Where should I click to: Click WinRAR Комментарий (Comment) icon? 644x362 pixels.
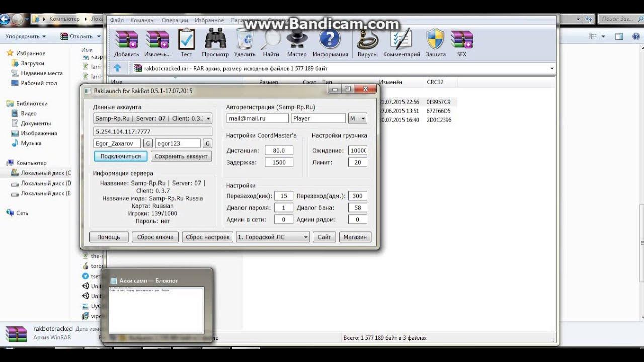click(x=401, y=40)
